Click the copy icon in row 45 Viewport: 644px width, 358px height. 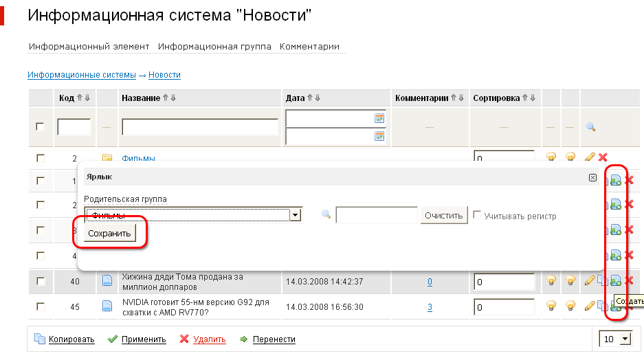602,306
